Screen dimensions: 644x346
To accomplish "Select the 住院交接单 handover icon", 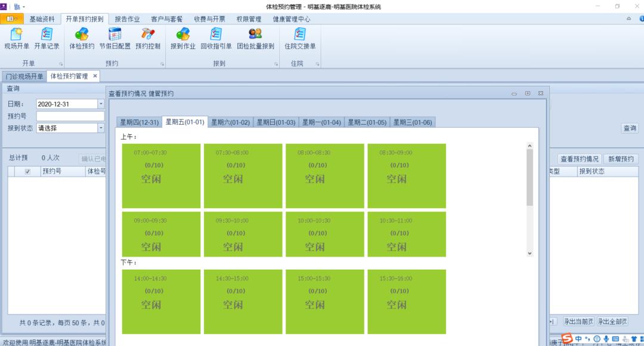I will (301, 41).
